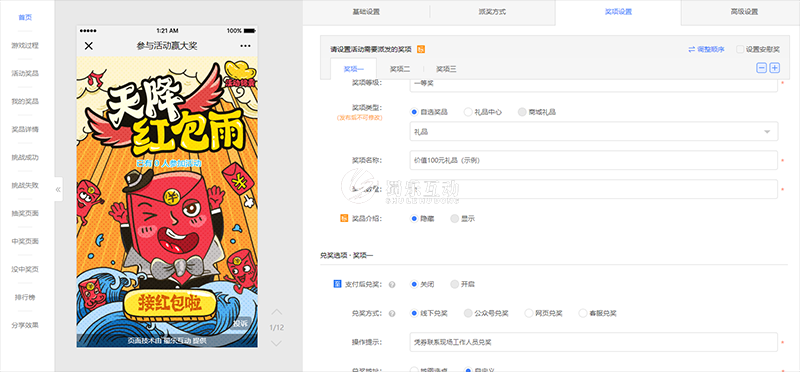Viewport: 800px width, 372px height.
Task: Check the 设置安慰奖 checkbox
Action: pos(740,49)
